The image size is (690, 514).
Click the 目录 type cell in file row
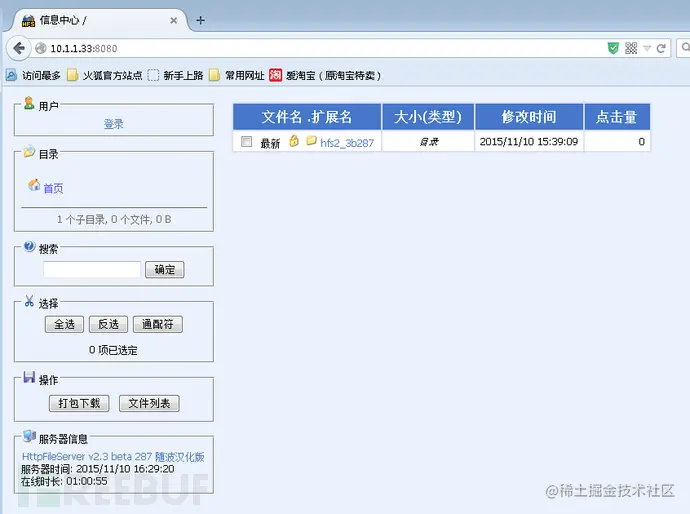click(x=429, y=142)
